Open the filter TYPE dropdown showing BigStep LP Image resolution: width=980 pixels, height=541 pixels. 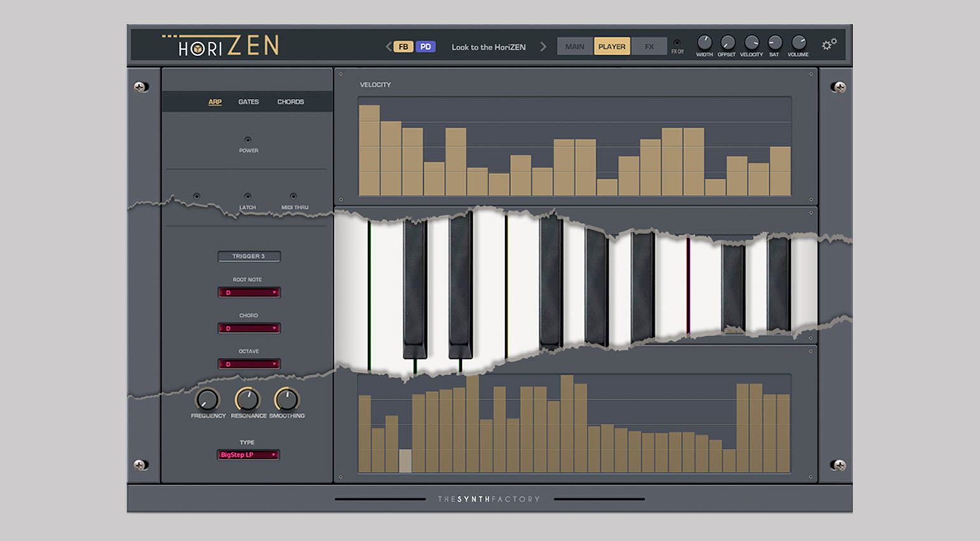pos(248,455)
